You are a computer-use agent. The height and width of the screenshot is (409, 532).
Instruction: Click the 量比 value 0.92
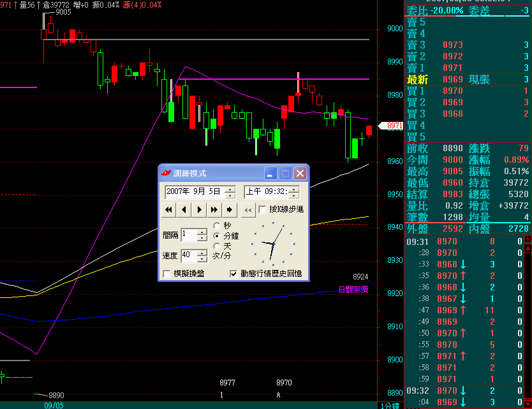pyautogui.click(x=454, y=205)
